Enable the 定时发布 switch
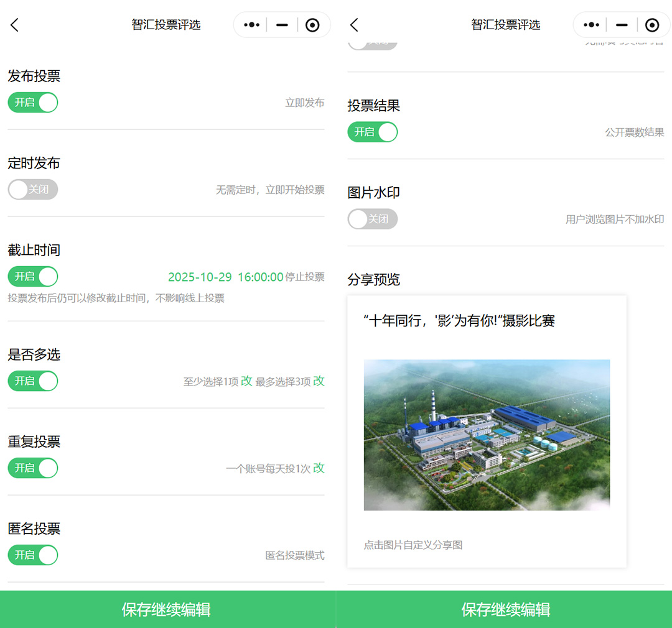The height and width of the screenshot is (628, 672). point(33,190)
